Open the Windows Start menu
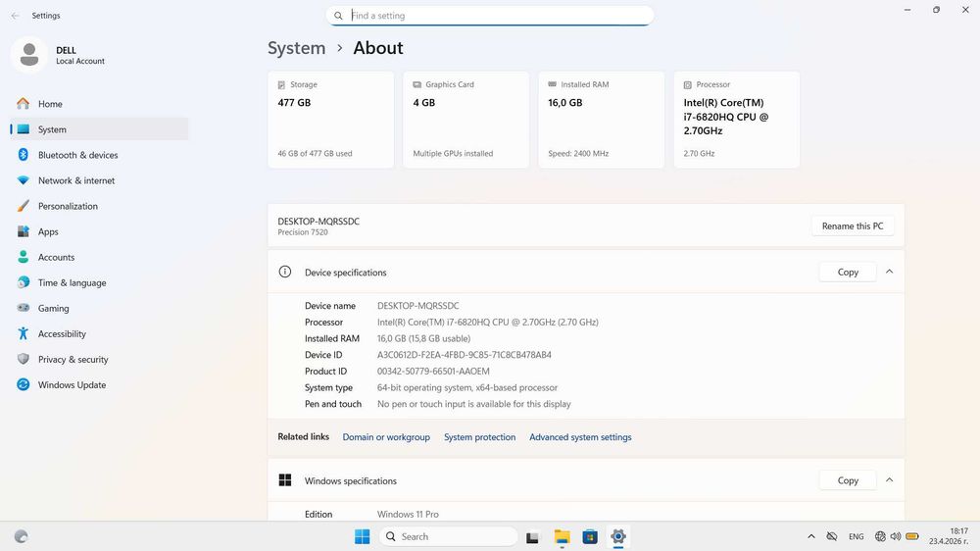Viewport: 980px width, 551px height. [362, 536]
